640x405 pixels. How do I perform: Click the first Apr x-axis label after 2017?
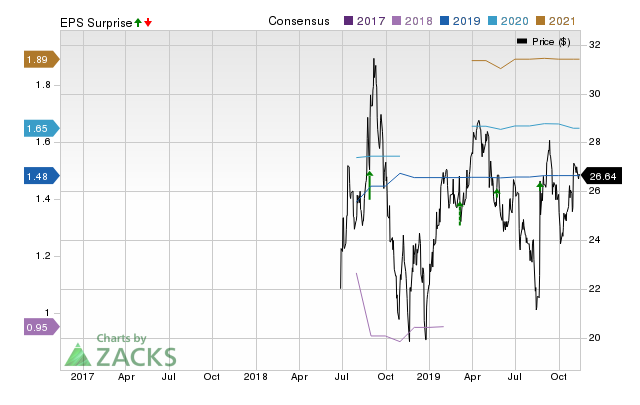127,376
